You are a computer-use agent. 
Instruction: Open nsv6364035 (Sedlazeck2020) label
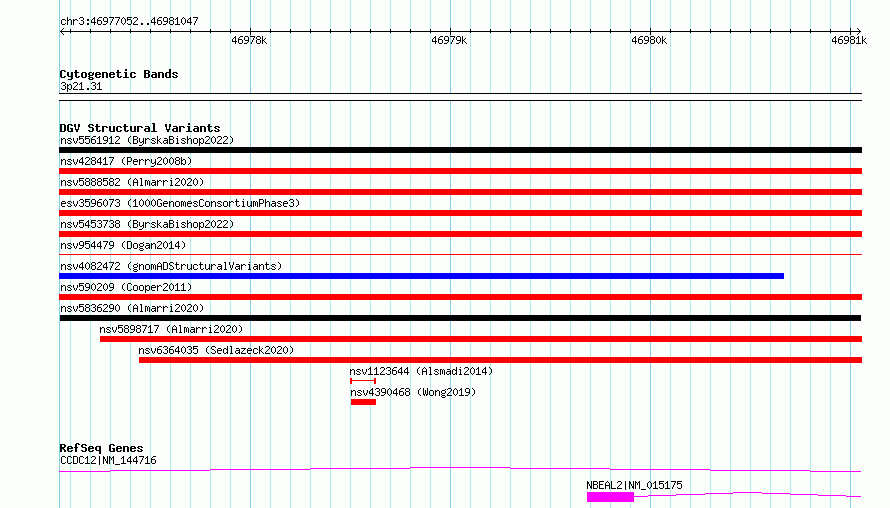216,350
